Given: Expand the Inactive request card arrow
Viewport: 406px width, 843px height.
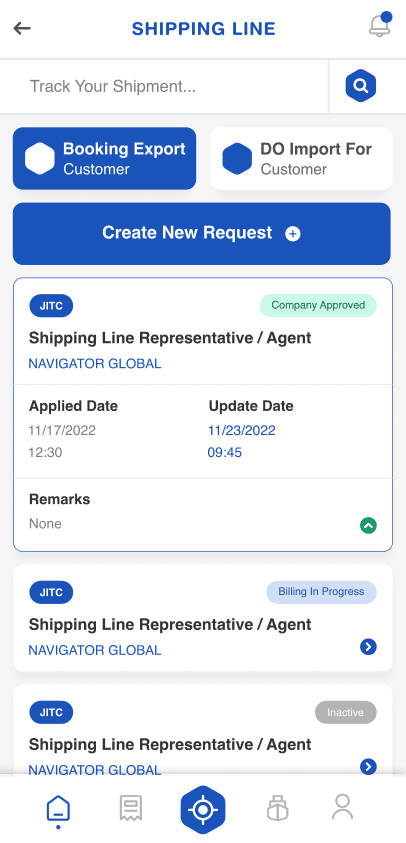Looking at the screenshot, I should tap(368, 767).
